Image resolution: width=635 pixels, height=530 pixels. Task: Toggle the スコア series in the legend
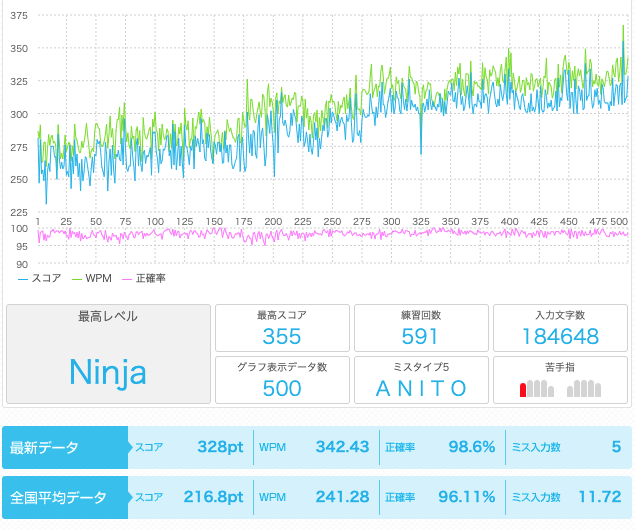(x=47, y=279)
